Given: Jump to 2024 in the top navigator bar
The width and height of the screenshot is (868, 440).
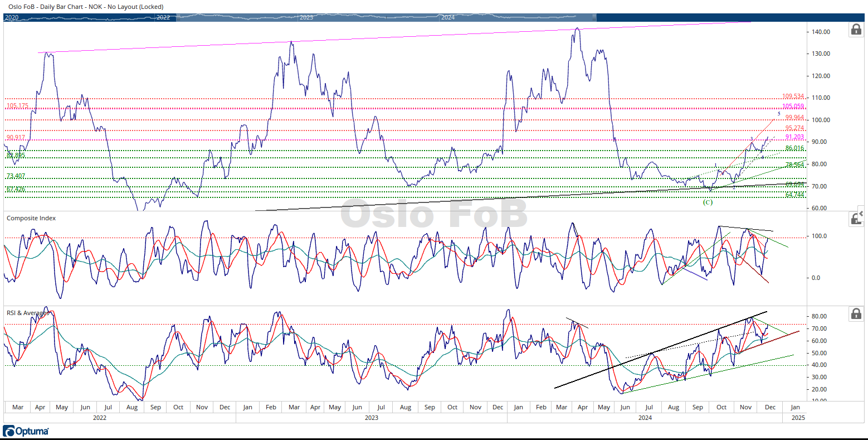Looking at the screenshot, I should (x=448, y=17).
